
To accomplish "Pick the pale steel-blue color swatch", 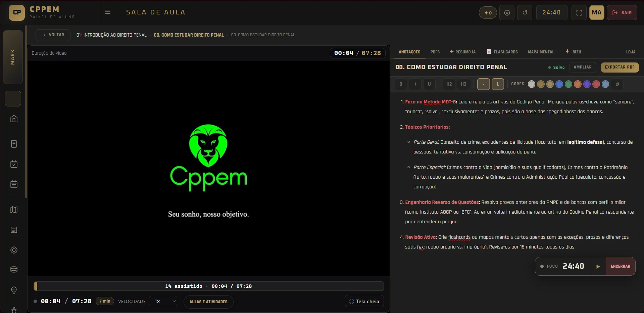I will click(605, 84).
